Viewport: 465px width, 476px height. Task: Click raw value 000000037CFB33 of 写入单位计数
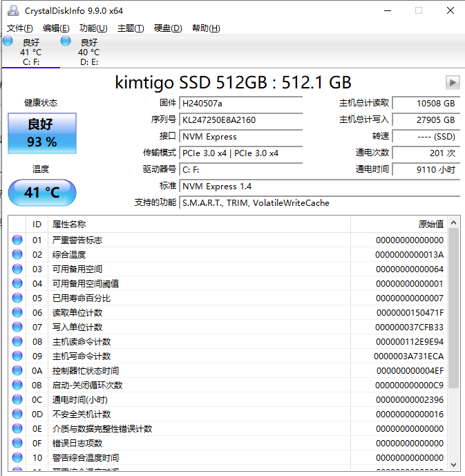(409, 327)
